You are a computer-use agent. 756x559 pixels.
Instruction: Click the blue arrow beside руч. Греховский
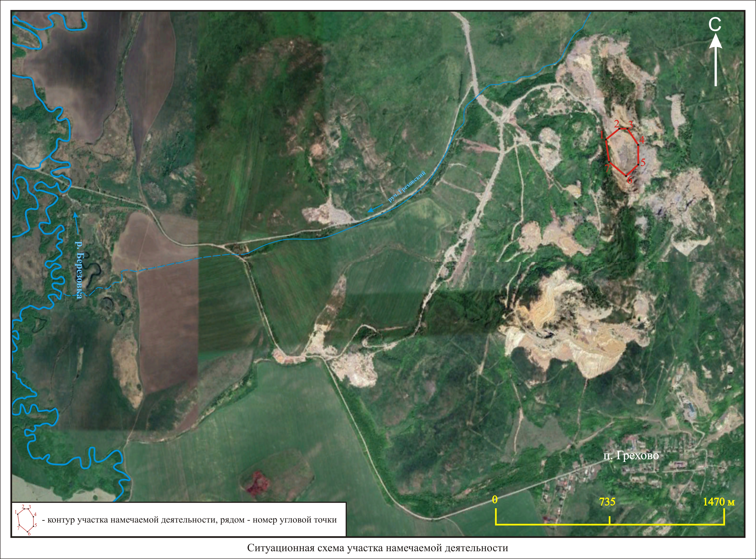(375, 208)
